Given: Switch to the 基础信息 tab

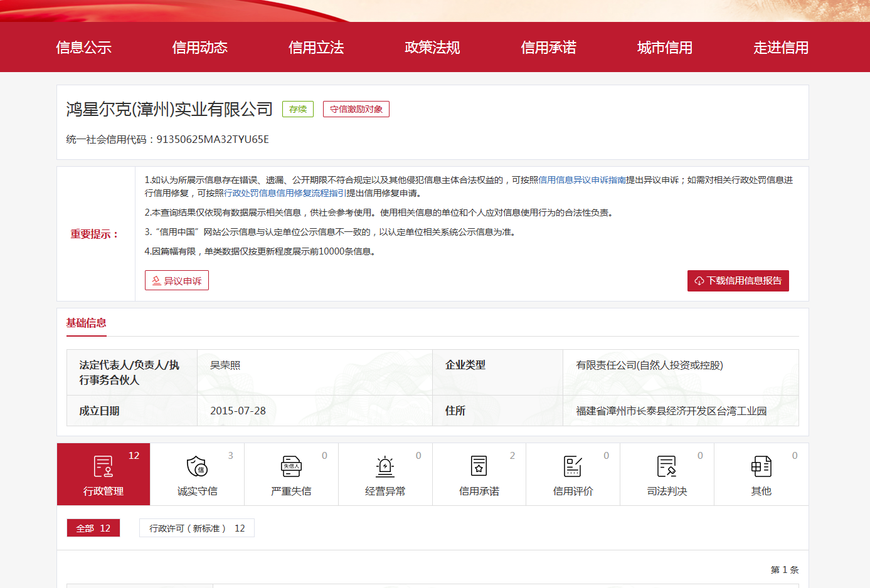Looking at the screenshot, I should pos(87,323).
